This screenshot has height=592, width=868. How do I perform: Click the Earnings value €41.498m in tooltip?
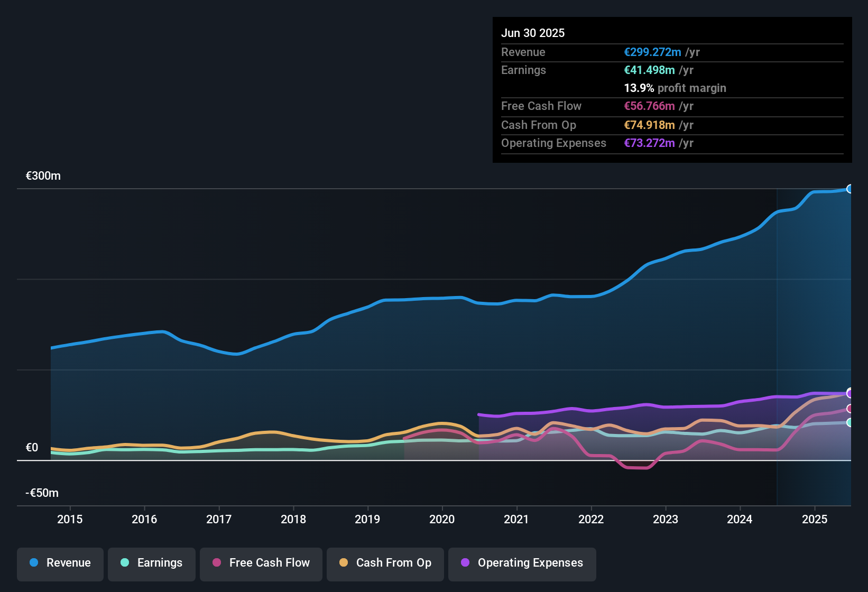pyautogui.click(x=649, y=70)
